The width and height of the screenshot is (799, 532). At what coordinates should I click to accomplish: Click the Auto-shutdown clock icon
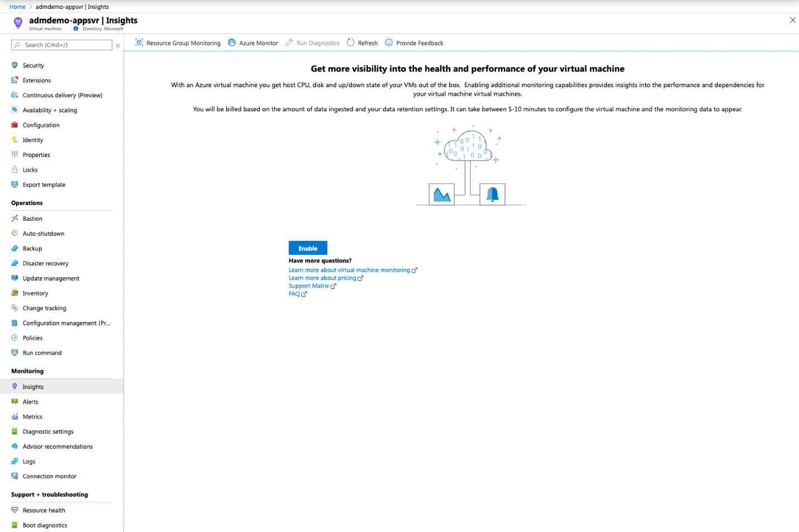(15, 234)
